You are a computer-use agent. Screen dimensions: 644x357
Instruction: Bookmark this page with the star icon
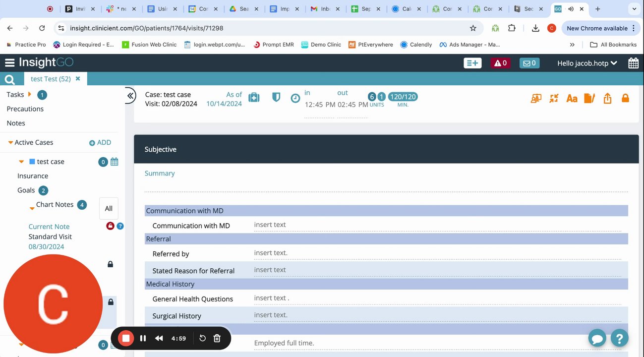click(x=473, y=28)
